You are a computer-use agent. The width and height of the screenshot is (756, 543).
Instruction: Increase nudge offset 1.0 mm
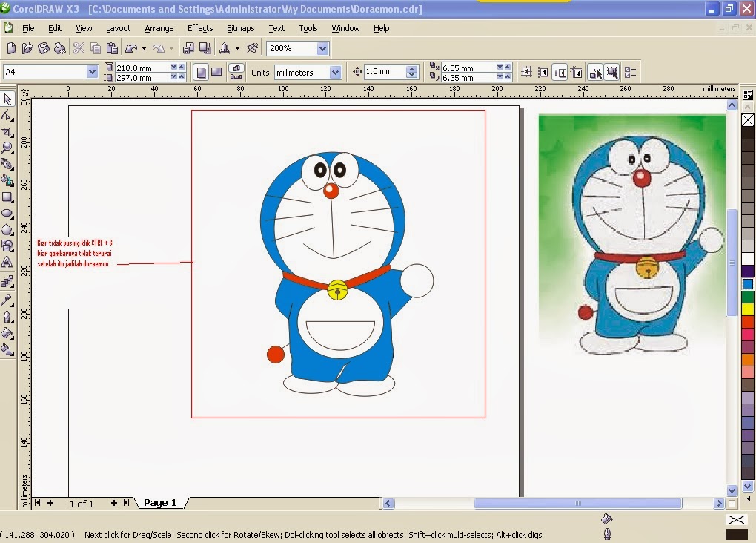pyautogui.click(x=411, y=69)
